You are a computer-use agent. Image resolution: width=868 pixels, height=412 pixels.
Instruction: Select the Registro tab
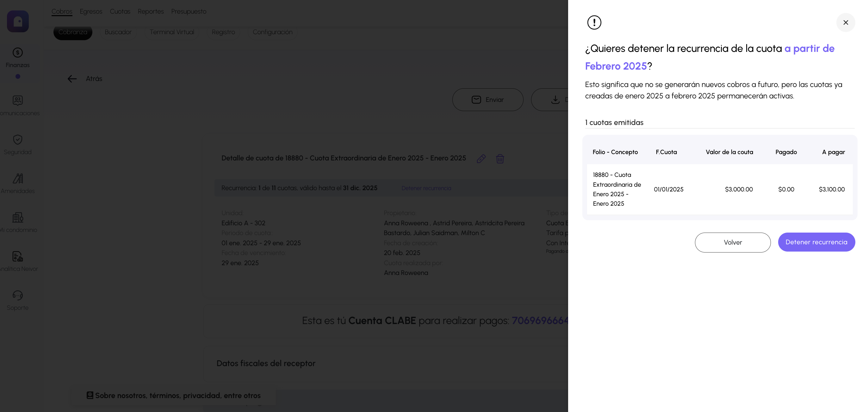point(223,32)
